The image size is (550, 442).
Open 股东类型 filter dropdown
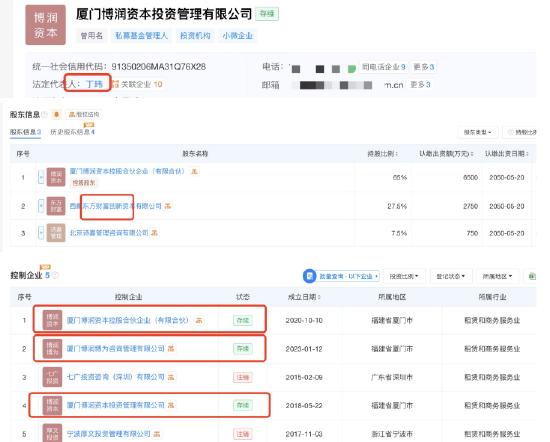[x=477, y=132]
